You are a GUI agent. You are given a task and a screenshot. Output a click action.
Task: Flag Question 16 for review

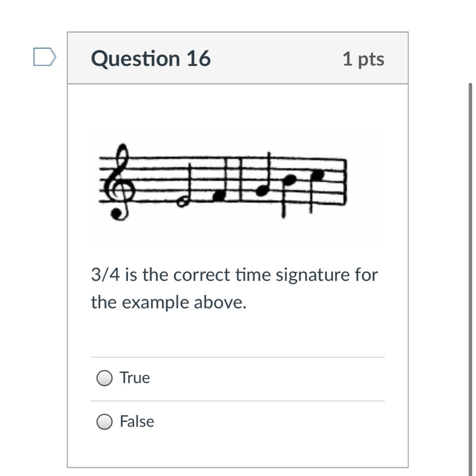coord(44,57)
